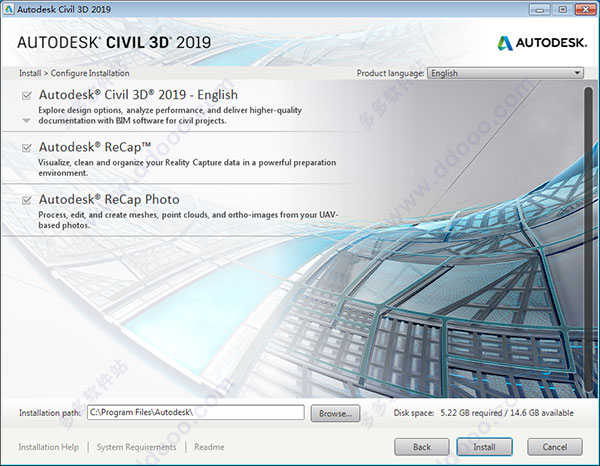Open the Readme link
600x466 pixels.
click(209, 447)
